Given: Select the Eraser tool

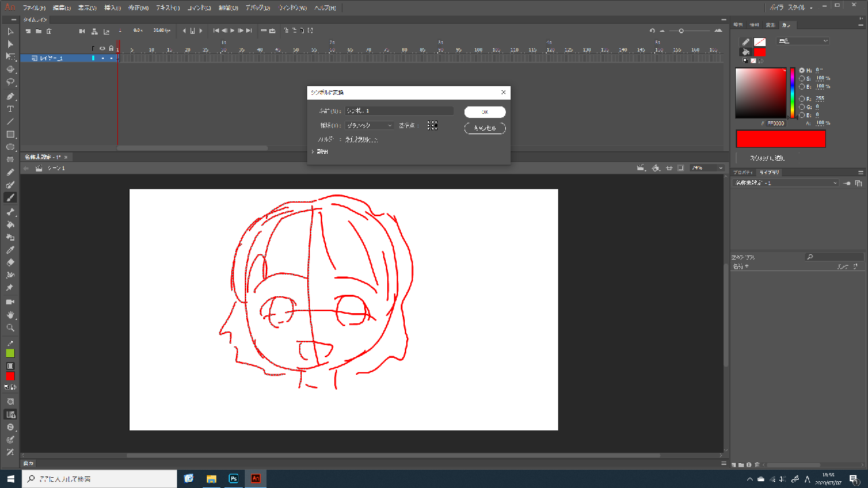Looking at the screenshot, I should coord(10,262).
